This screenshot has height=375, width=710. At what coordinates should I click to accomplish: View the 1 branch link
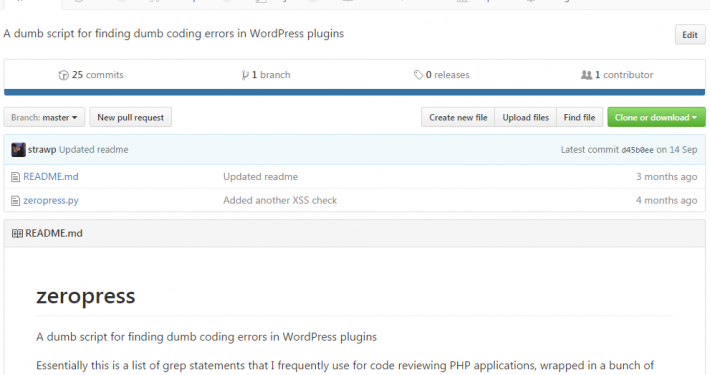(266, 75)
